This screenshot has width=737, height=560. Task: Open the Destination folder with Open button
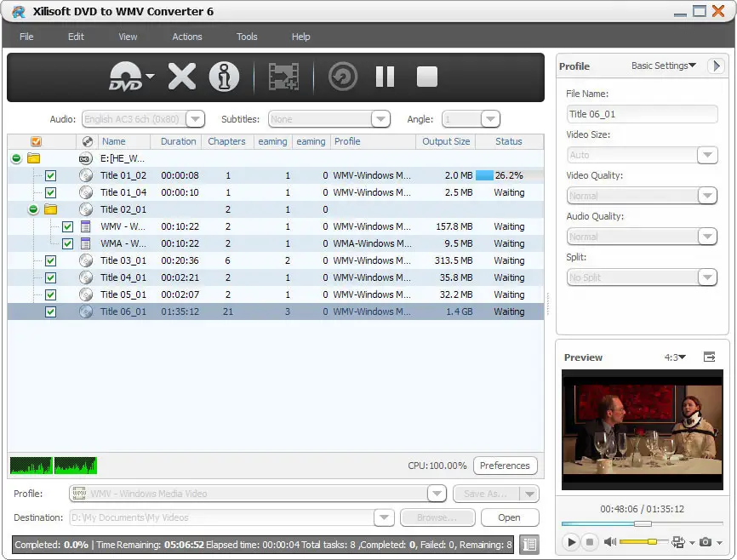tap(509, 517)
